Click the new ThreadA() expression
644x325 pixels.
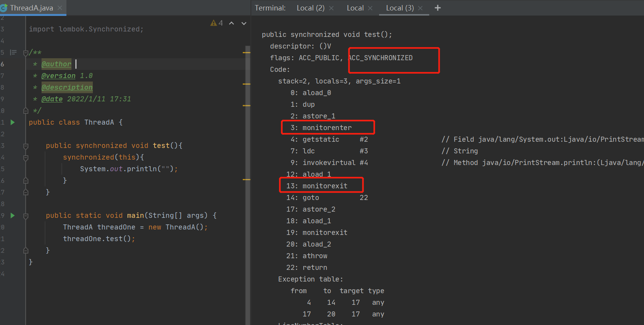click(176, 227)
